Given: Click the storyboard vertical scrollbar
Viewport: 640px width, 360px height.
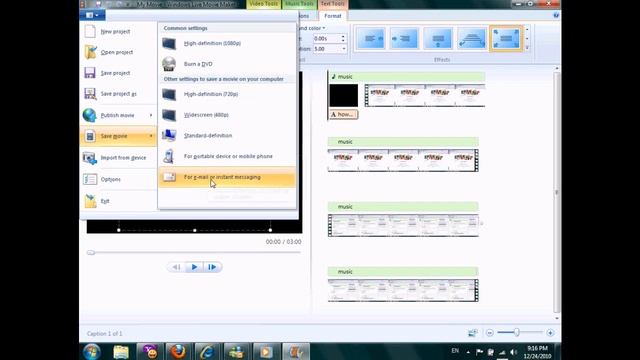Looking at the screenshot, I should pyautogui.click(x=556, y=192).
